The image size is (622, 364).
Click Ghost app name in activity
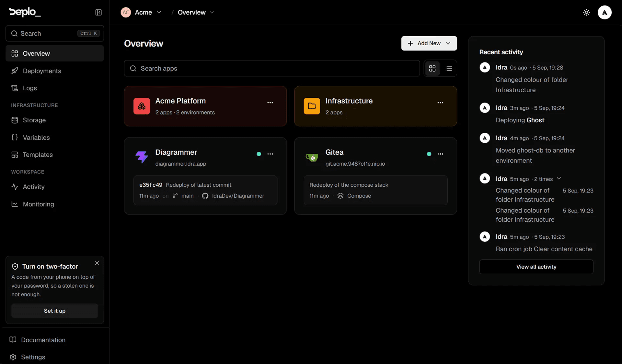coord(536,120)
